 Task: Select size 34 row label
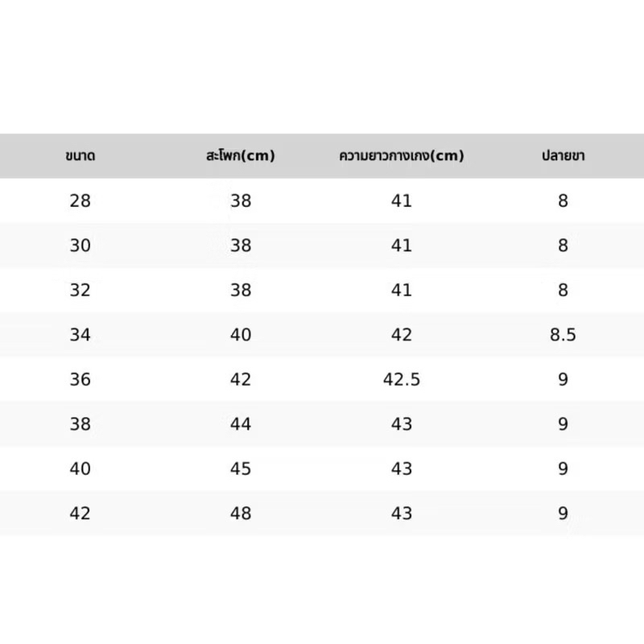80,335
